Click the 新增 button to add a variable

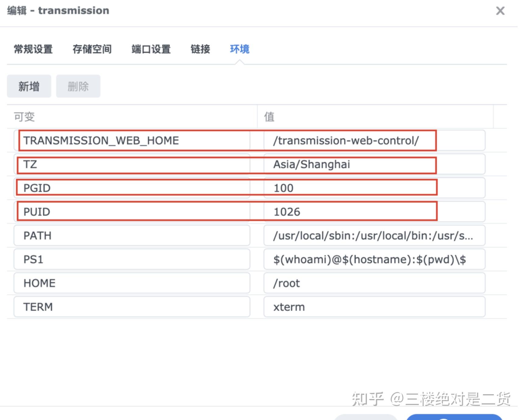[29, 86]
